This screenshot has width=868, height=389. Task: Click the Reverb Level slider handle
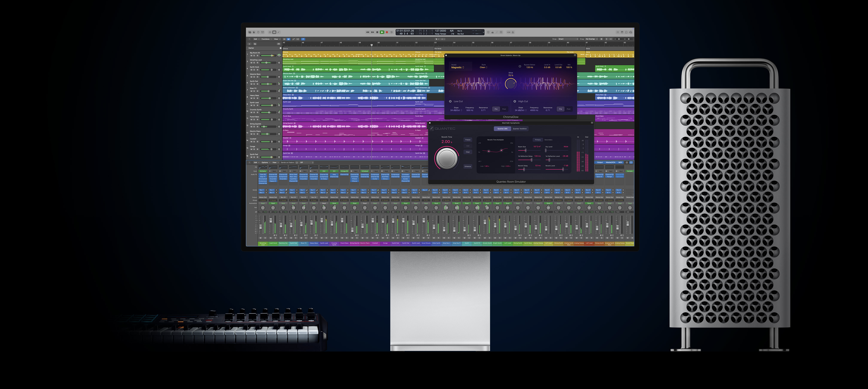coord(563,169)
